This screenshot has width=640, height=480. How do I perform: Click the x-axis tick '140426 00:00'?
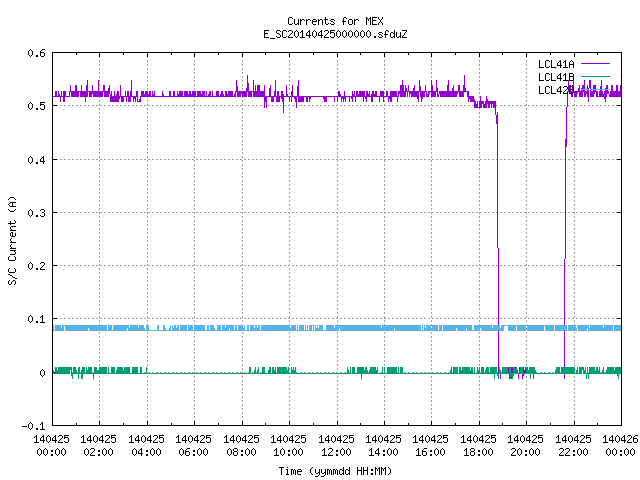(x=620, y=446)
